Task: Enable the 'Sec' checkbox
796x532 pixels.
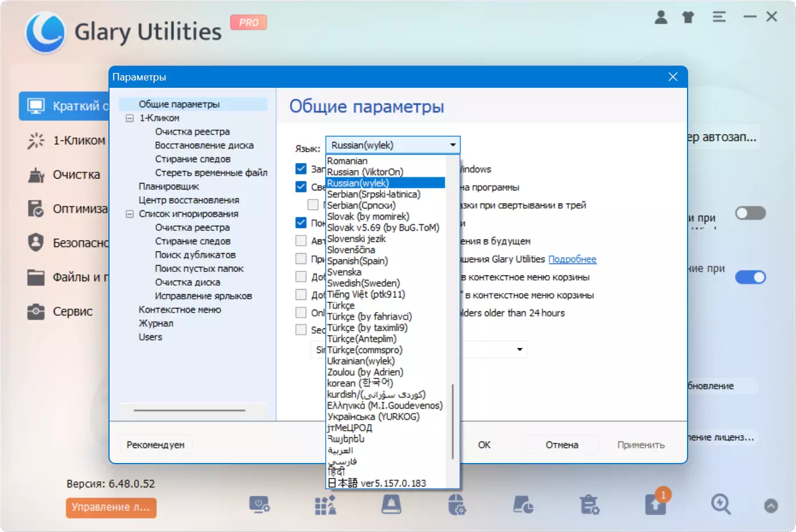Action: 301,330
